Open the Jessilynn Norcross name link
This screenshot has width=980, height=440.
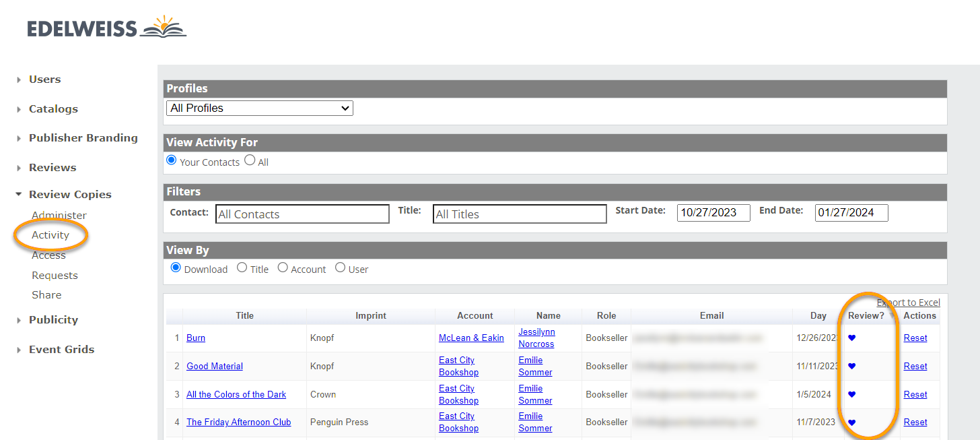(536, 338)
